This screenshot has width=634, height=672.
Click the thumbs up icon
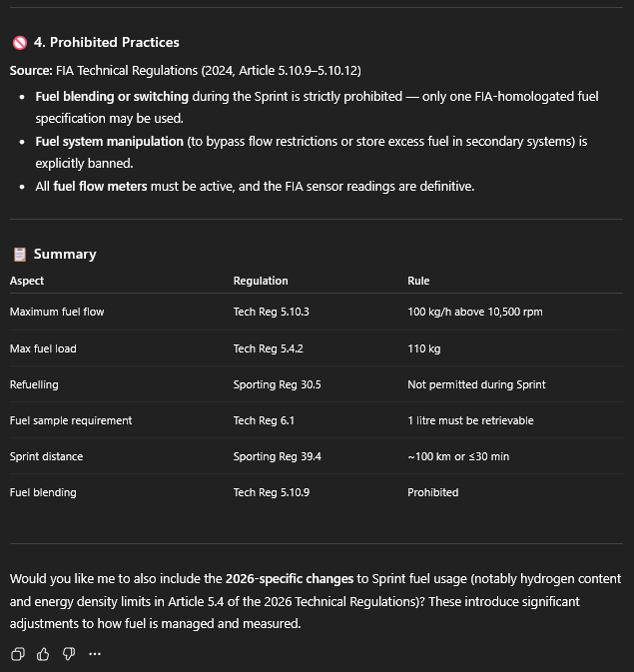(x=43, y=654)
